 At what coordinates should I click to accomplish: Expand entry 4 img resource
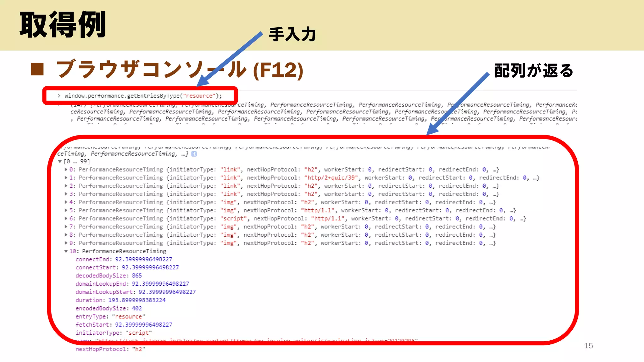tap(66, 202)
